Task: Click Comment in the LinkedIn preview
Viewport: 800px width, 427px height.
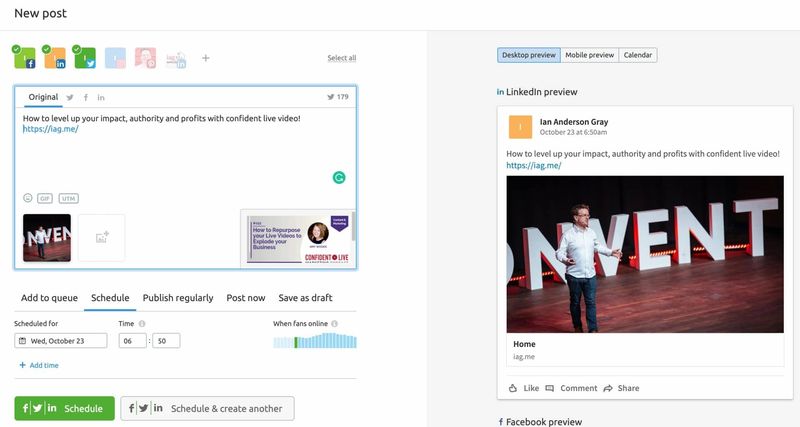Action: click(571, 388)
